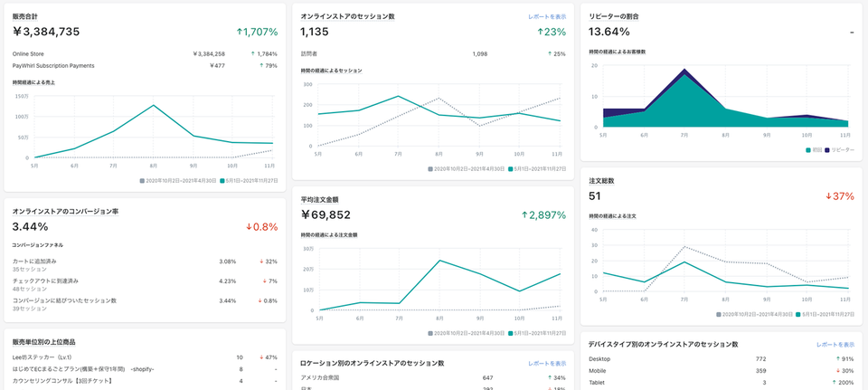Select the 51 total orders value
Image resolution: width=868 pixels, height=390 pixels.
[x=595, y=196]
